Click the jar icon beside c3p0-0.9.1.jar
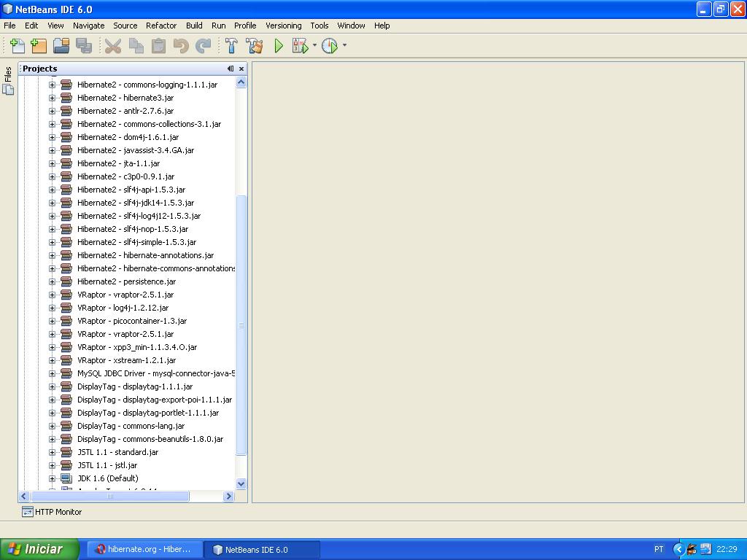The image size is (747, 560). (66, 176)
